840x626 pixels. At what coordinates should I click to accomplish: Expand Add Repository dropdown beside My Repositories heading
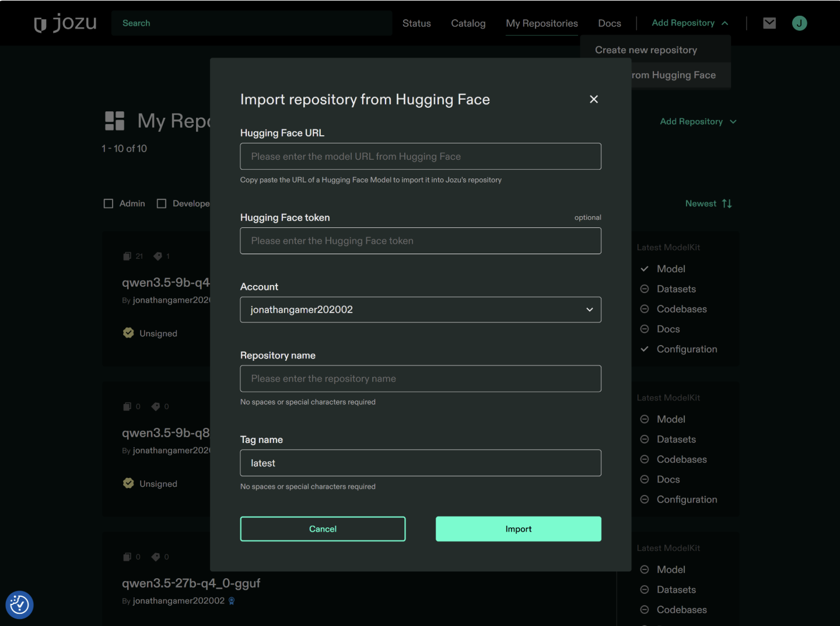tap(698, 121)
